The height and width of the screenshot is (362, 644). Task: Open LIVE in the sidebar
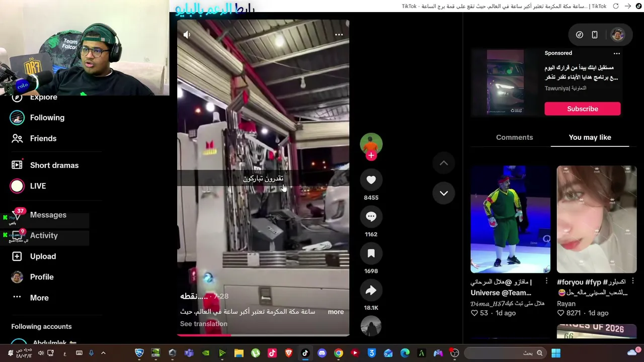click(38, 186)
